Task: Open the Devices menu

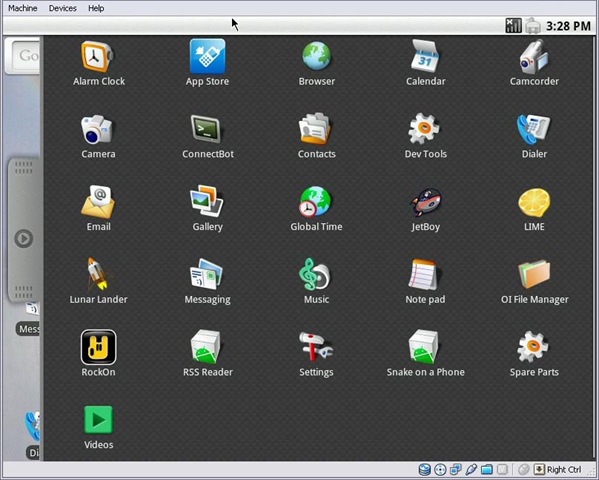Action: (x=63, y=8)
